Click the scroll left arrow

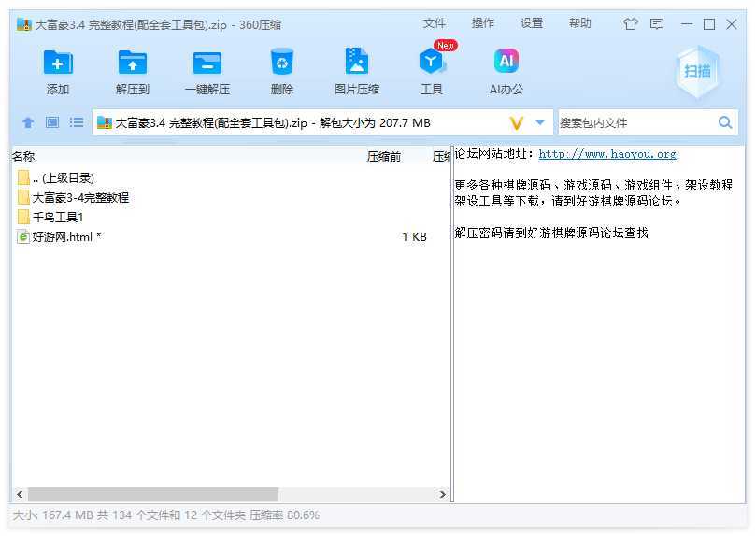tap(20, 494)
